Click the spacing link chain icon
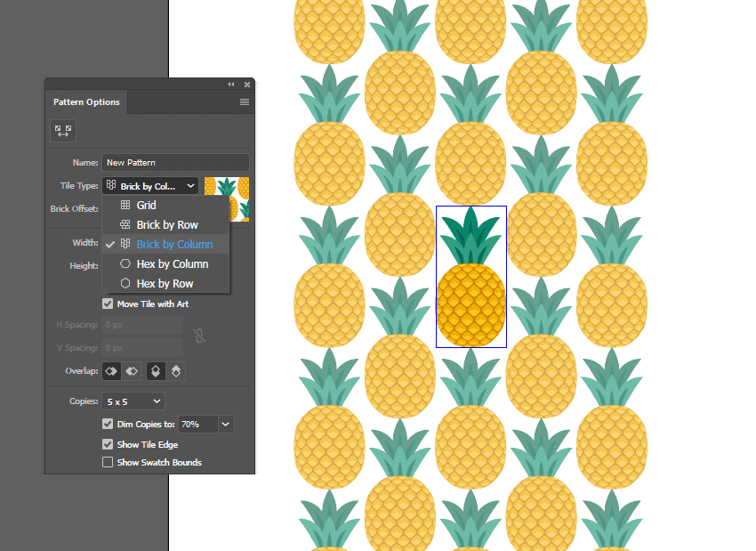 point(200,336)
